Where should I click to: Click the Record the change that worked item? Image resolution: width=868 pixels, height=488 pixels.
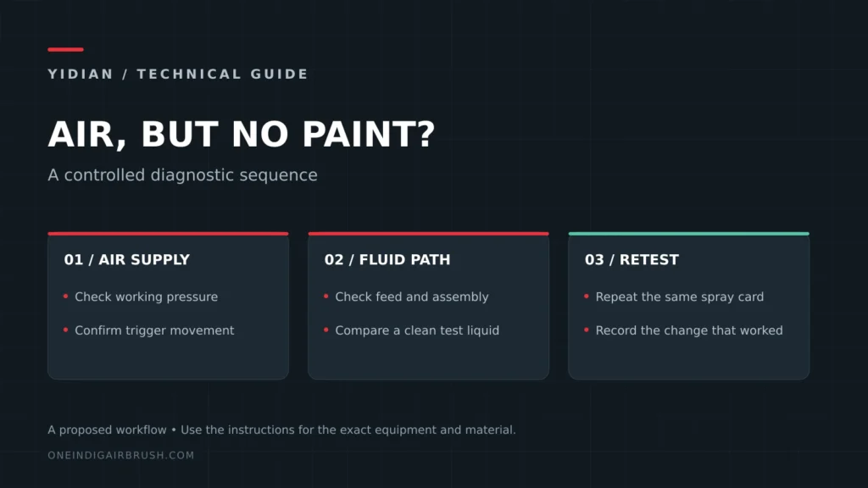coord(689,330)
